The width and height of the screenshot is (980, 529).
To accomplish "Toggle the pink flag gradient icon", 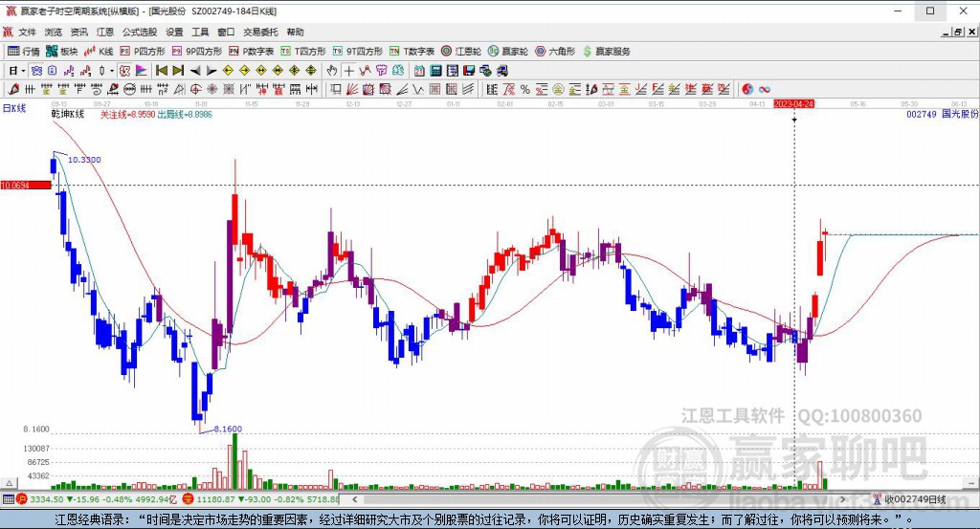I will click(x=142, y=71).
